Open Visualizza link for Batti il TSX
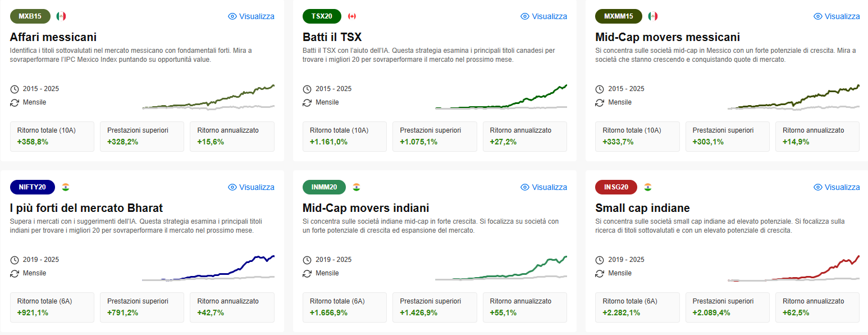Viewport: 868px width, 335px height. coord(544,16)
